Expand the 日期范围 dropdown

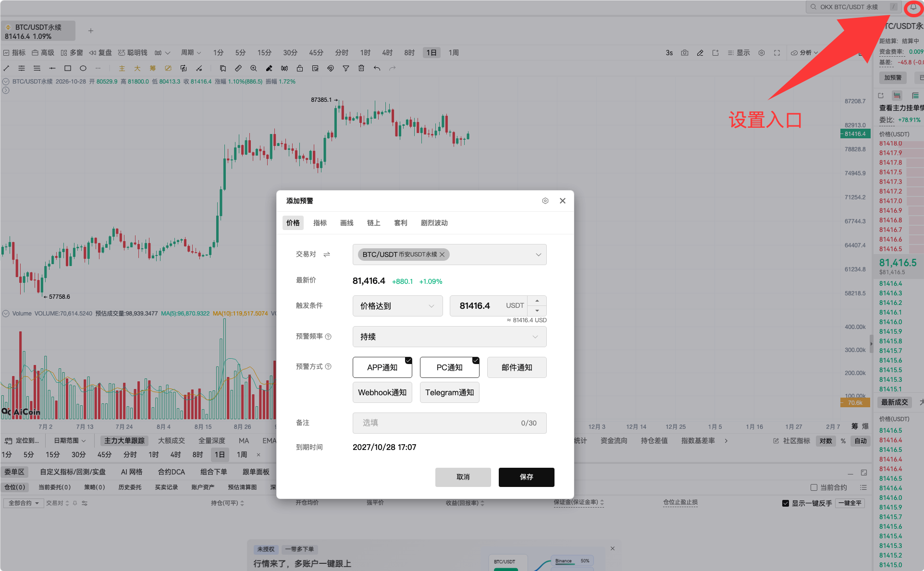pos(70,441)
